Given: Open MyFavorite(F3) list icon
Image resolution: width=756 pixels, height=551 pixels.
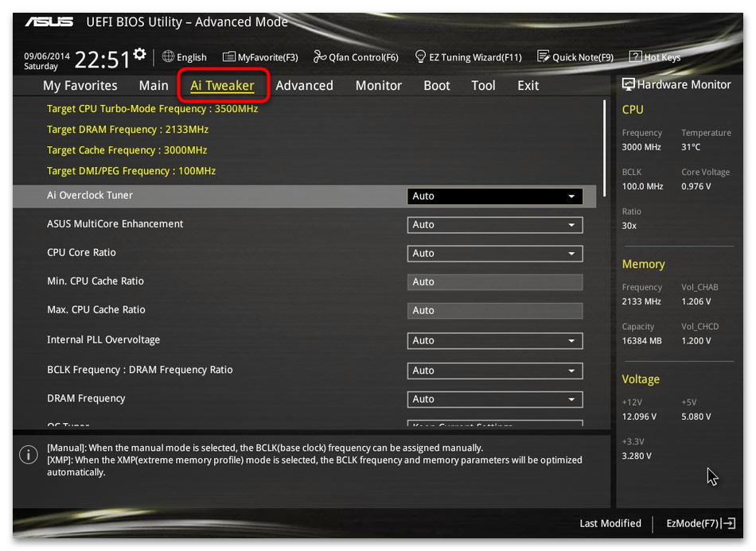Looking at the screenshot, I should (x=229, y=56).
